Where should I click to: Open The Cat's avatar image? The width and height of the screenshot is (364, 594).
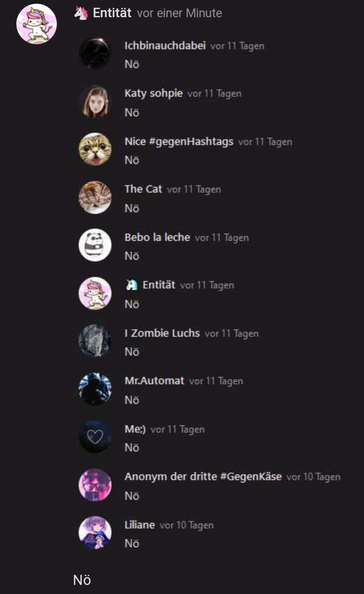pyautogui.click(x=95, y=197)
